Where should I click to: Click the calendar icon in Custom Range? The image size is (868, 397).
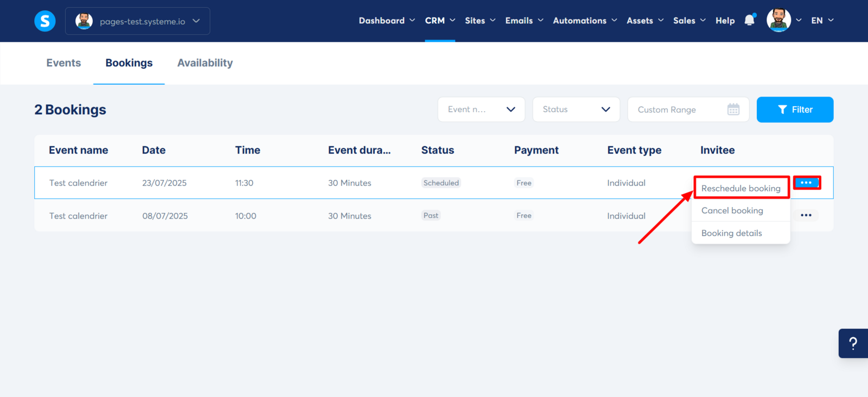pyautogui.click(x=733, y=110)
